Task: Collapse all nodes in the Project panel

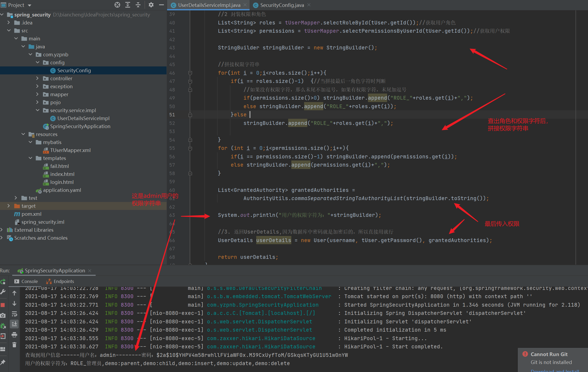Action: (x=138, y=5)
